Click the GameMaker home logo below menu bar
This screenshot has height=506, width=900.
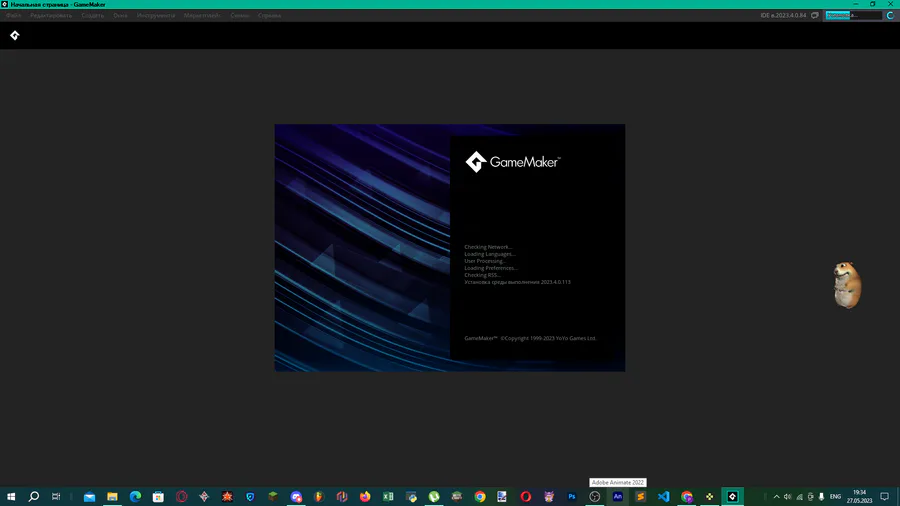[15, 36]
